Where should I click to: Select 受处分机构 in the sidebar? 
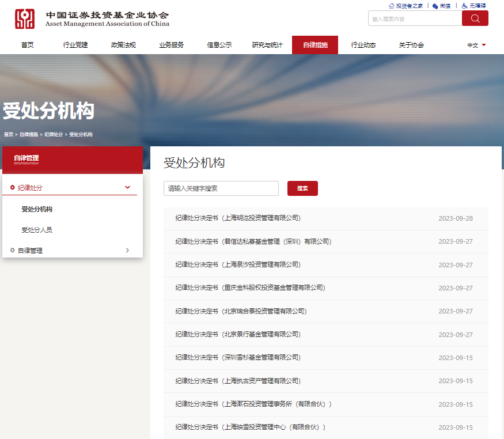pos(37,209)
